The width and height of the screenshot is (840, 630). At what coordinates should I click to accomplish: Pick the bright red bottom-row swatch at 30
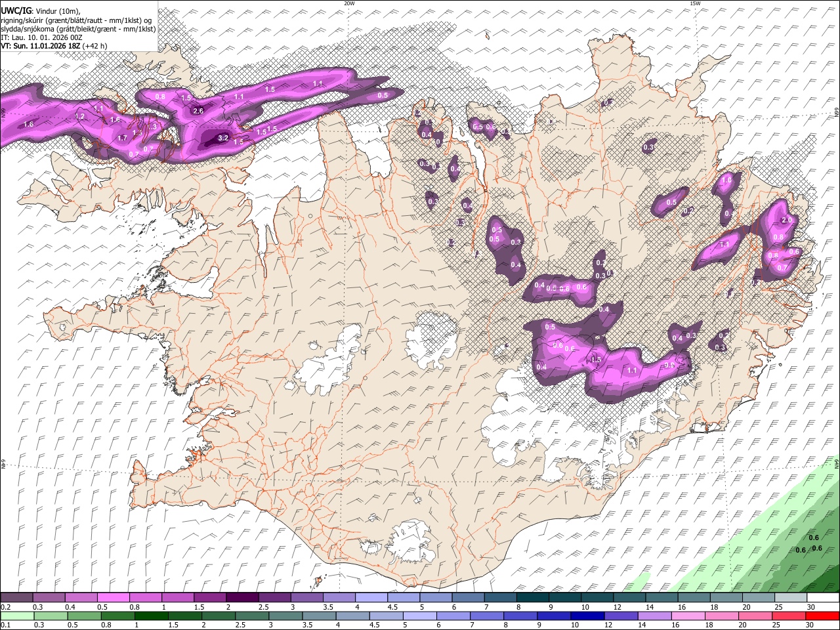(x=822, y=616)
